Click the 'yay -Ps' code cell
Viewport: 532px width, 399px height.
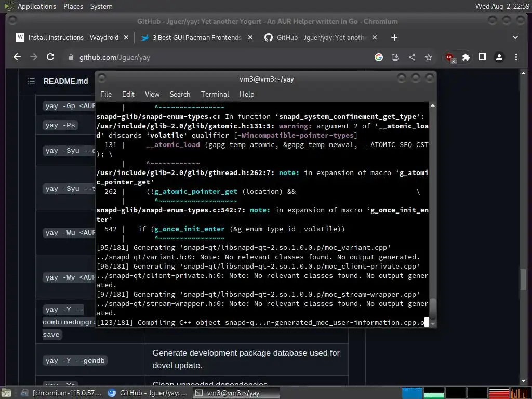point(60,125)
